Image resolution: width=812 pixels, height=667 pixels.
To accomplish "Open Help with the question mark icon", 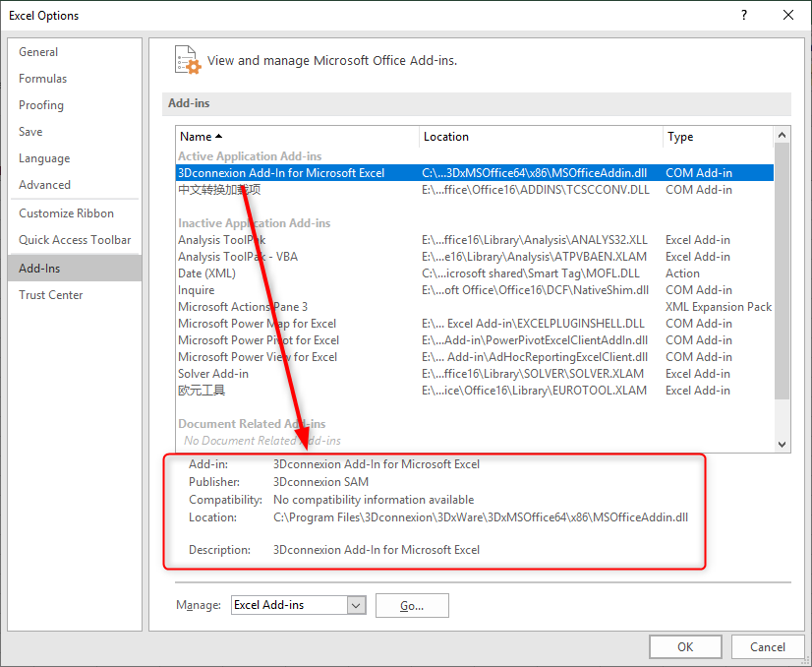I will click(744, 15).
